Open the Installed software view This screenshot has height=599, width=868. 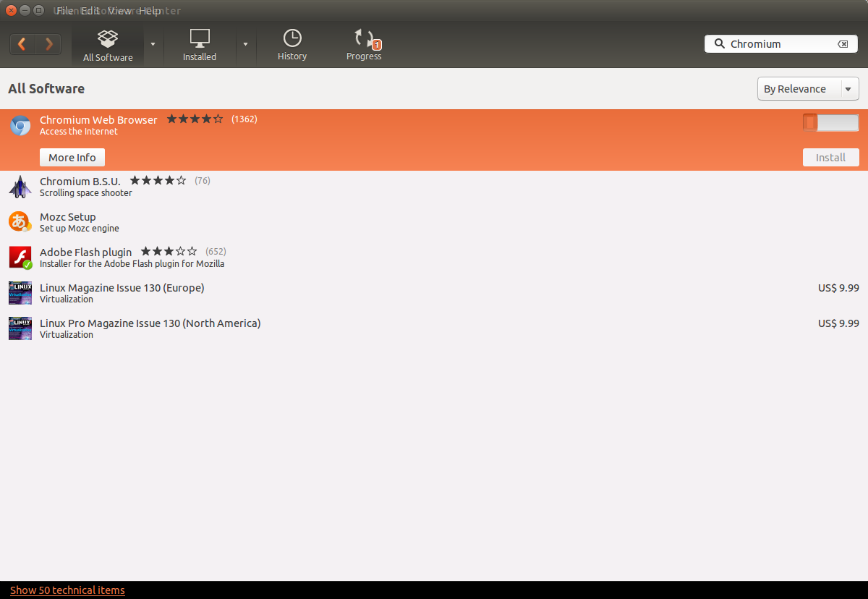200,46
